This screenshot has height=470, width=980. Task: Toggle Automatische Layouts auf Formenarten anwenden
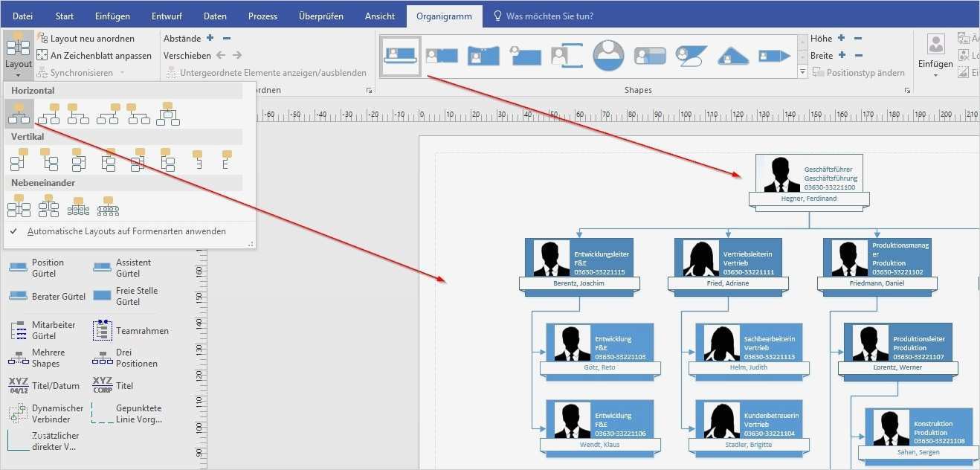coord(126,231)
